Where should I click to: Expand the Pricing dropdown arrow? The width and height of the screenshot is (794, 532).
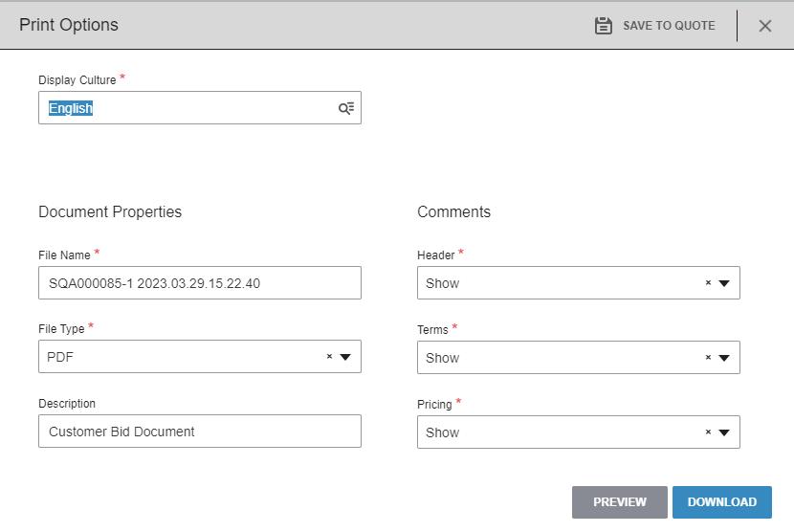724,432
